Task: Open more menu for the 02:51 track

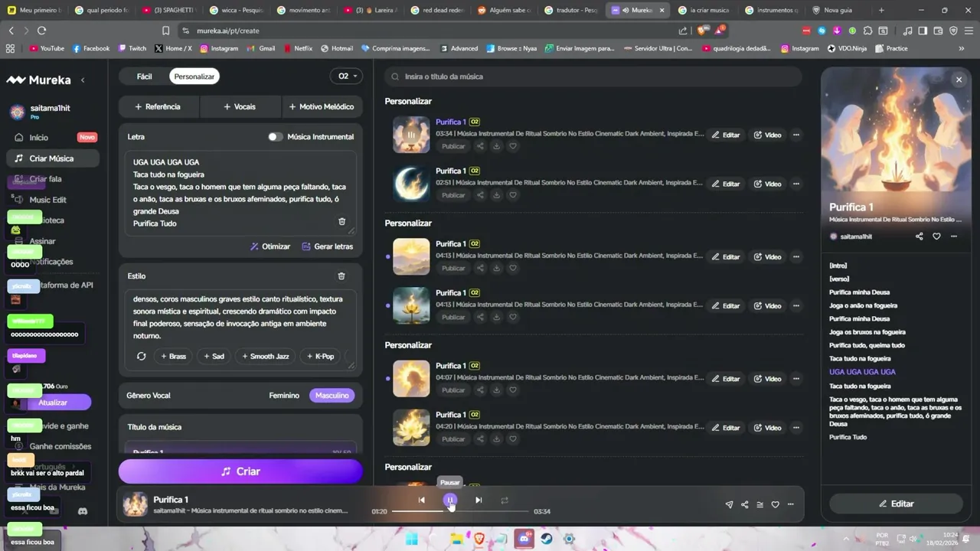Action: [x=796, y=184]
